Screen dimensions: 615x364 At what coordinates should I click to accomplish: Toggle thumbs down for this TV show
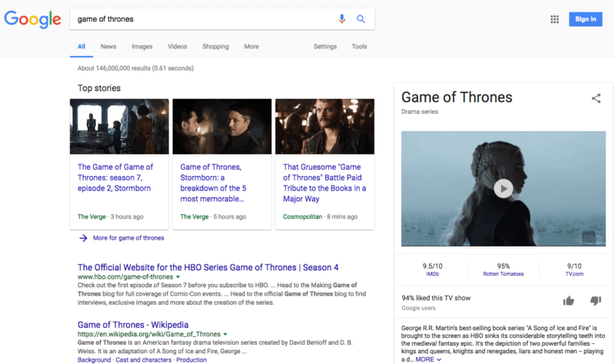click(595, 301)
